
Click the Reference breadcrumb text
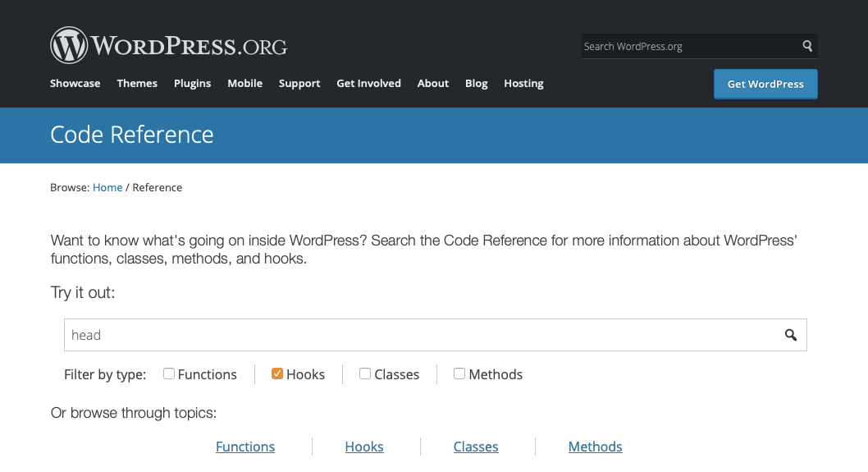[x=158, y=187]
